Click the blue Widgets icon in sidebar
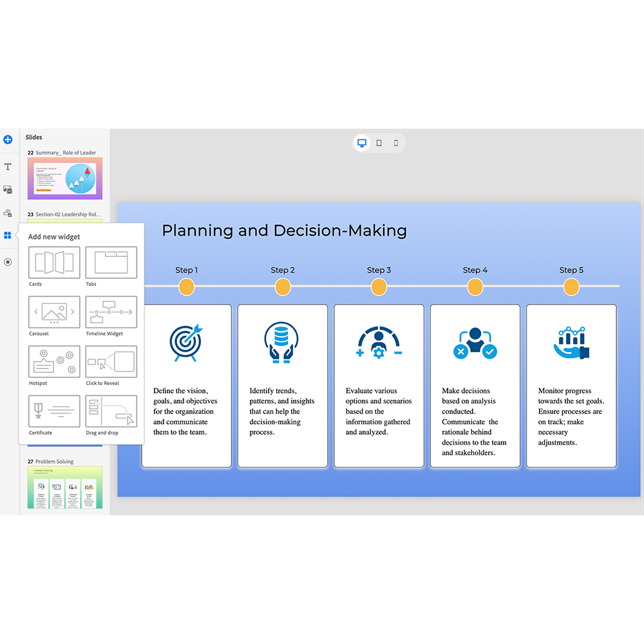Screen dimensions: 644x644 (x=8, y=236)
